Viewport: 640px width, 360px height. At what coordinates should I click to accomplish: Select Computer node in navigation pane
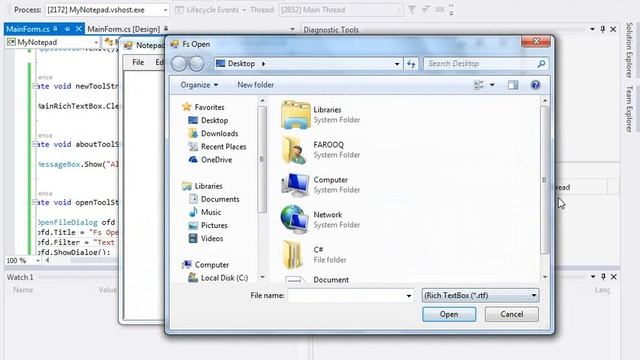click(x=211, y=265)
